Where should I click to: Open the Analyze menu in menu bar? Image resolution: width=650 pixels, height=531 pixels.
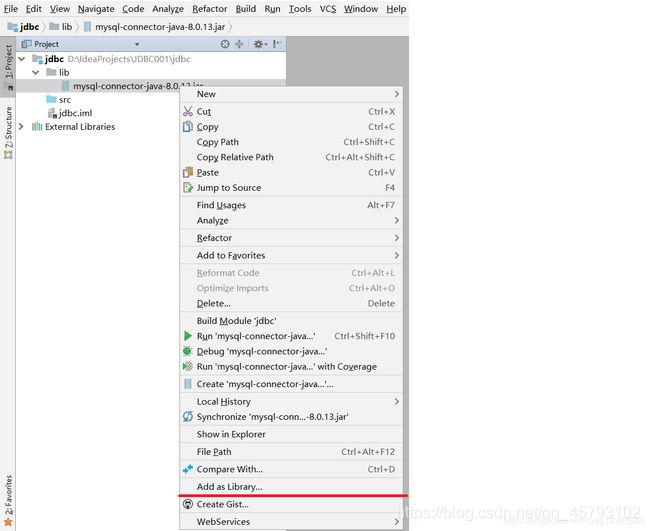168,9
